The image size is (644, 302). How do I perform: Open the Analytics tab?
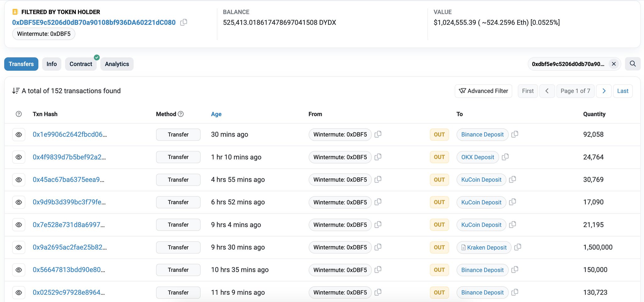(117, 64)
